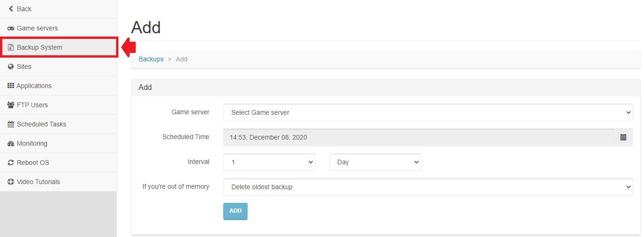The width and height of the screenshot is (644, 237).
Task: Click the If you're out of memory label
Action: pyautogui.click(x=176, y=186)
